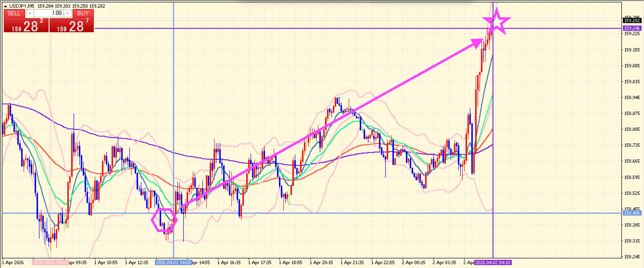644x268 pixels.
Task: Click the 1.00 volume input field
Action: [x=49, y=13]
